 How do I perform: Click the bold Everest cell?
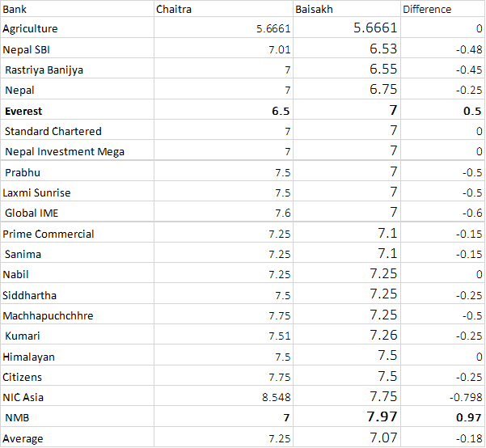click(x=77, y=111)
